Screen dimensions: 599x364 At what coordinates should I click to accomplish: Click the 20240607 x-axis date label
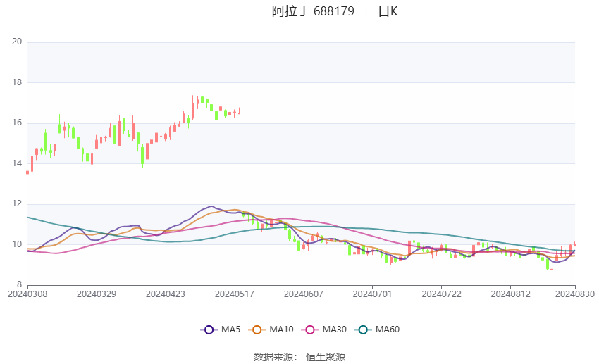304,292
